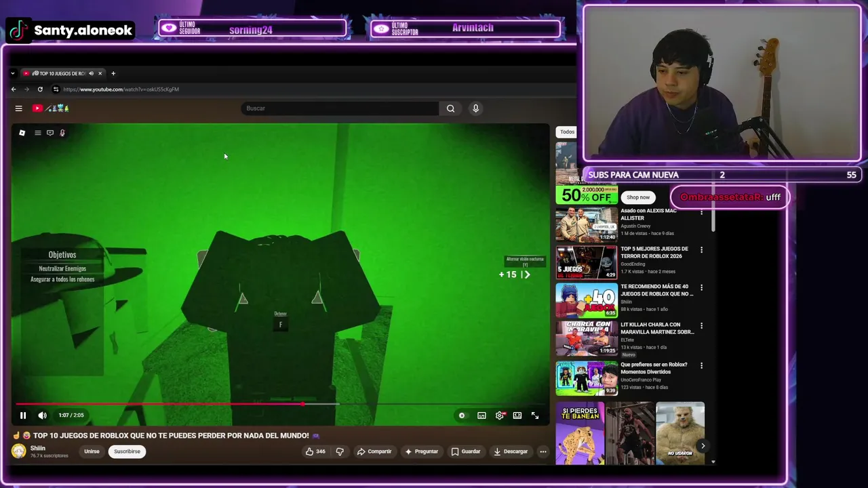Image resolution: width=868 pixels, height=488 pixels.
Task: Open options for Asado con ALEXIS video
Action: click(x=701, y=211)
